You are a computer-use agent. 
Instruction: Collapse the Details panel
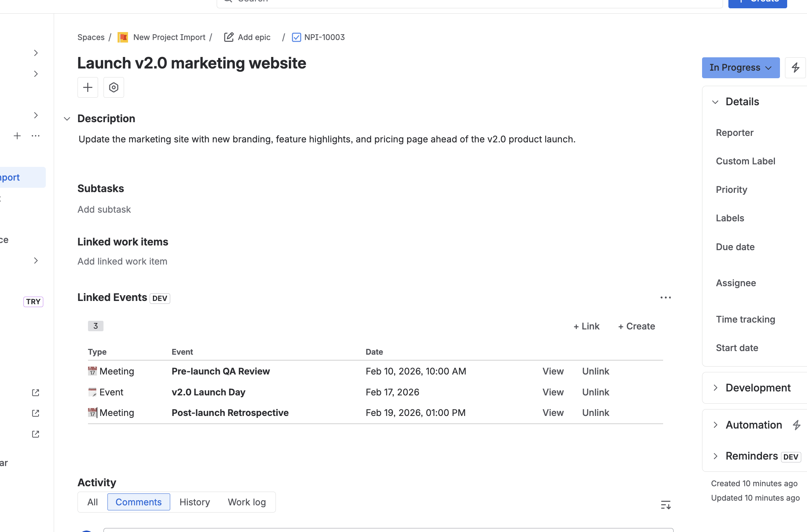(x=715, y=102)
